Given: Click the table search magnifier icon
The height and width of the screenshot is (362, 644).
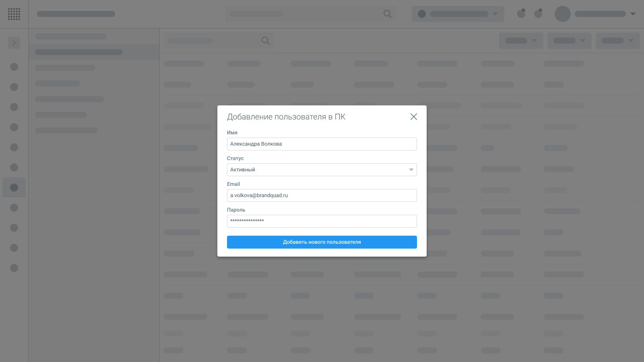Looking at the screenshot, I should pyautogui.click(x=265, y=41).
